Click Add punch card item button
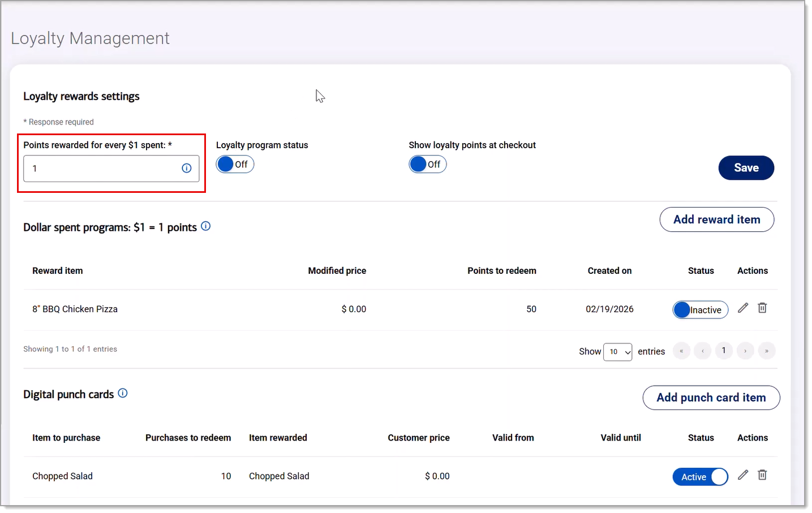This screenshot has height=513, width=812. (x=711, y=398)
